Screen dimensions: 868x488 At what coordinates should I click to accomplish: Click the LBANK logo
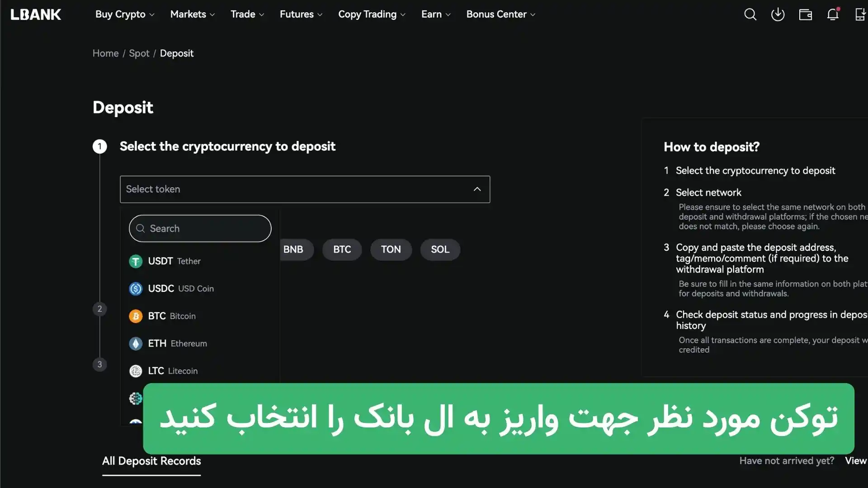pyautogui.click(x=36, y=14)
